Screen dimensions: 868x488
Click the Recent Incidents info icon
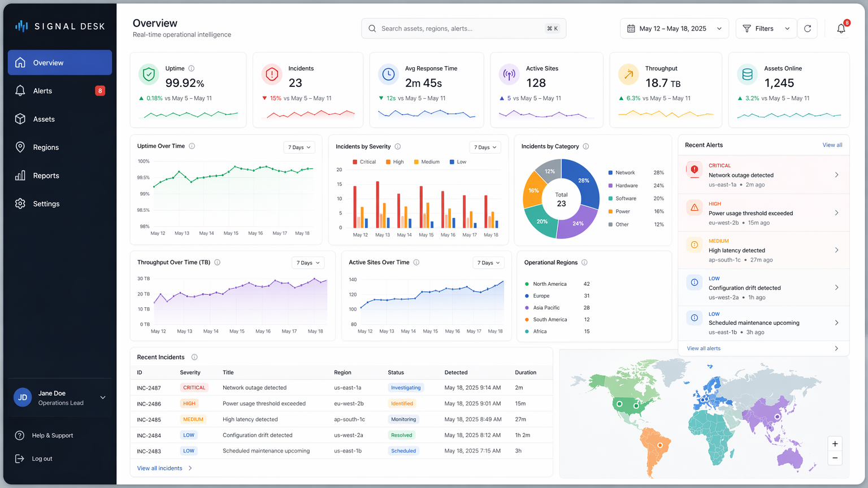(x=194, y=357)
